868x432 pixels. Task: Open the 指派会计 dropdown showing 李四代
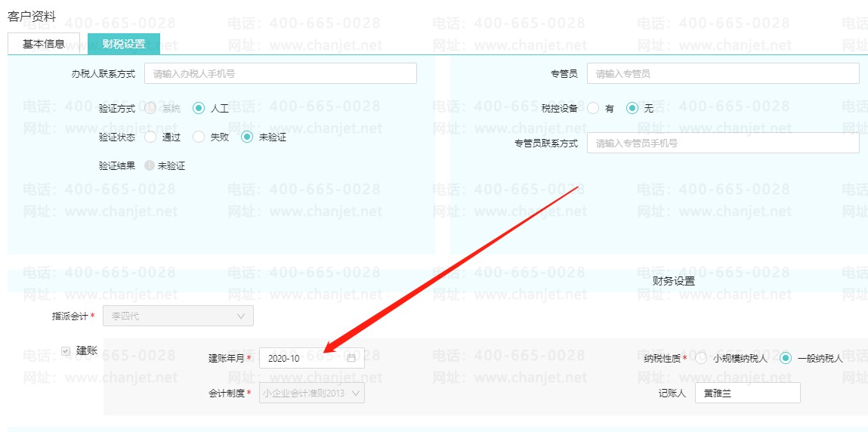[x=178, y=316]
